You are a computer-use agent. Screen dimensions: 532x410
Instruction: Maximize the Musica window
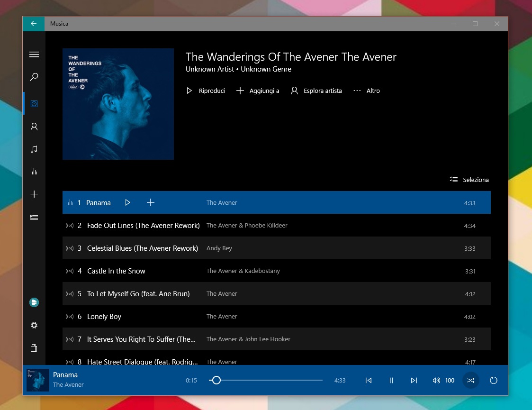pyautogui.click(x=475, y=24)
